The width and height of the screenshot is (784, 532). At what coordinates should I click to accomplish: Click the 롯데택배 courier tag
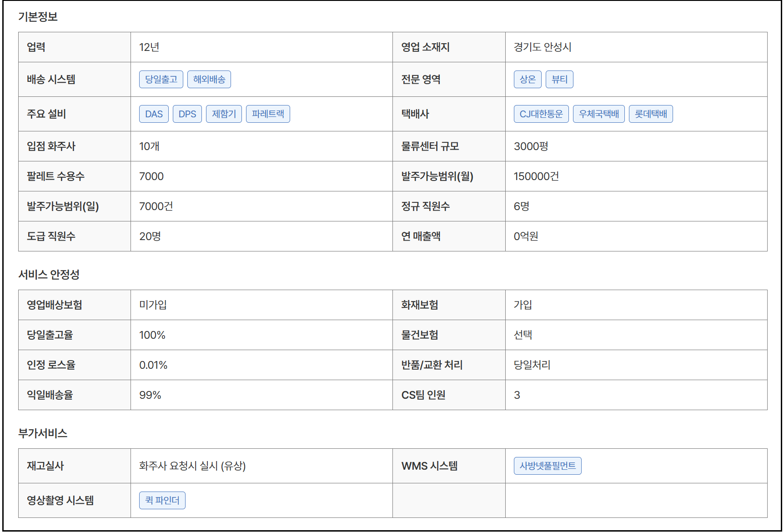coord(651,114)
